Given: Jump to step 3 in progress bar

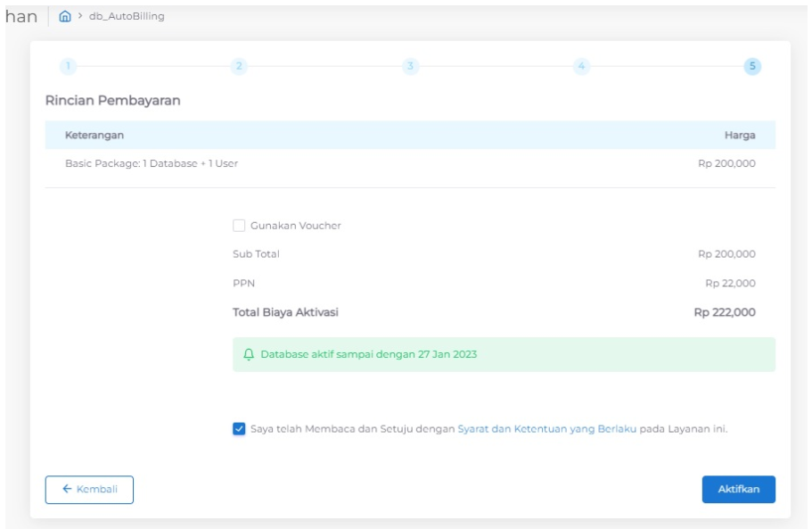Looking at the screenshot, I should pyautogui.click(x=410, y=66).
